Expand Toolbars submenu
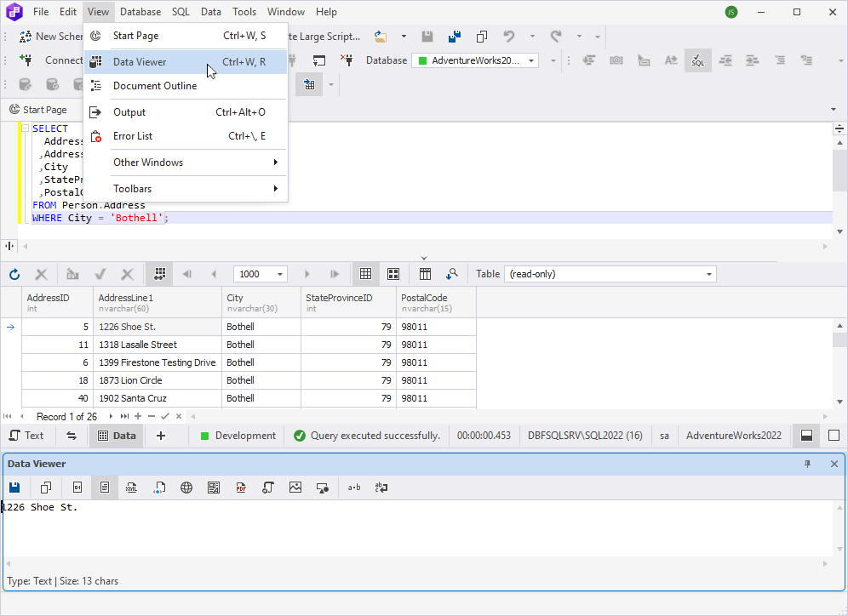Viewport: 848px width, 616px height. tap(186, 189)
